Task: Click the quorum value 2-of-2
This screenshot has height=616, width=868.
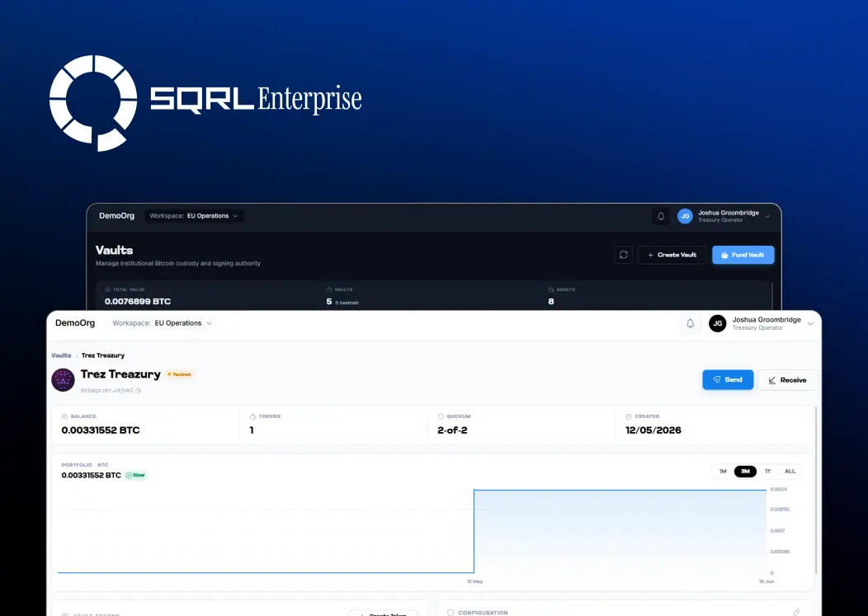Action: 452,430
